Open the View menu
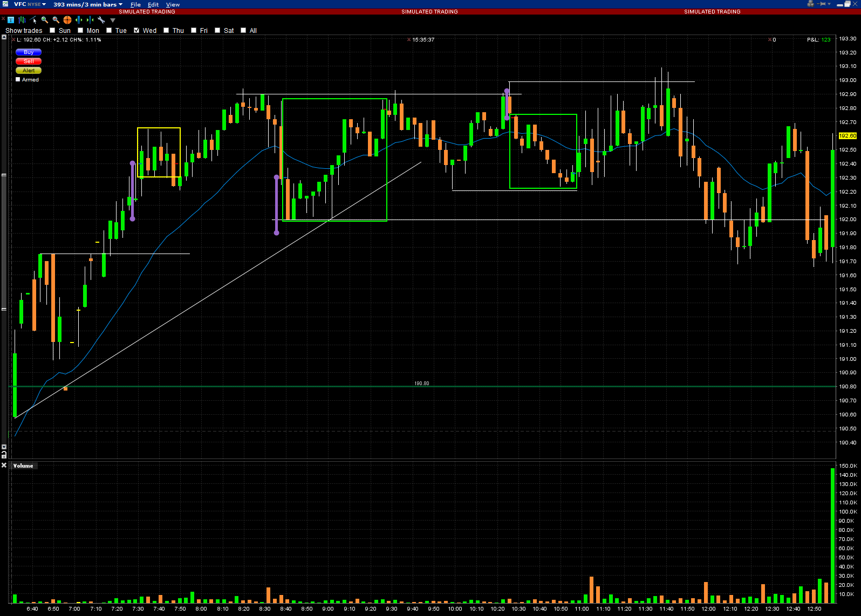The image size is (861, 616). pos(173,4)
